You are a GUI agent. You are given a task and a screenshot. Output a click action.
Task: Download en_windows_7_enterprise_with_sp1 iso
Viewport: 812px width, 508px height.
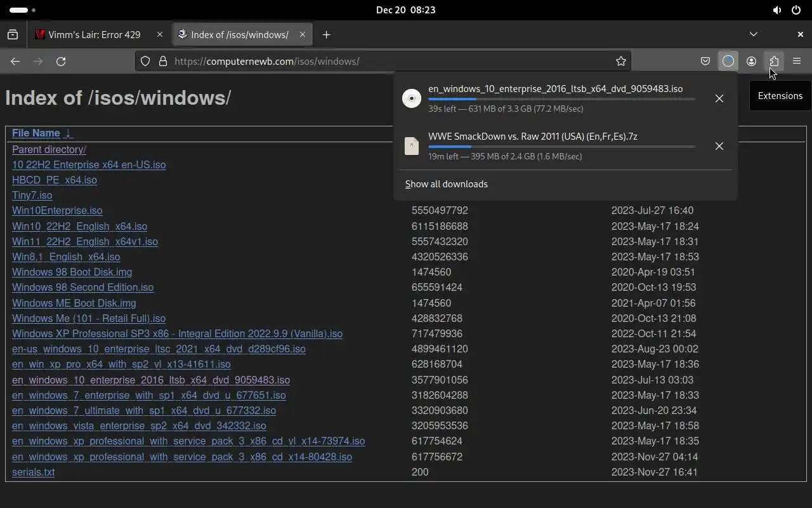point(149,396)
